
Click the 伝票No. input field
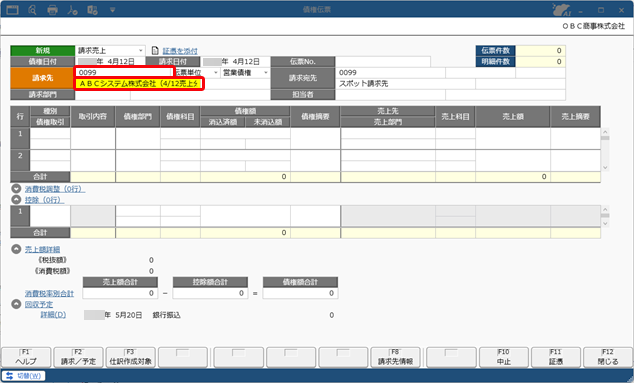(x=383, y=61)
